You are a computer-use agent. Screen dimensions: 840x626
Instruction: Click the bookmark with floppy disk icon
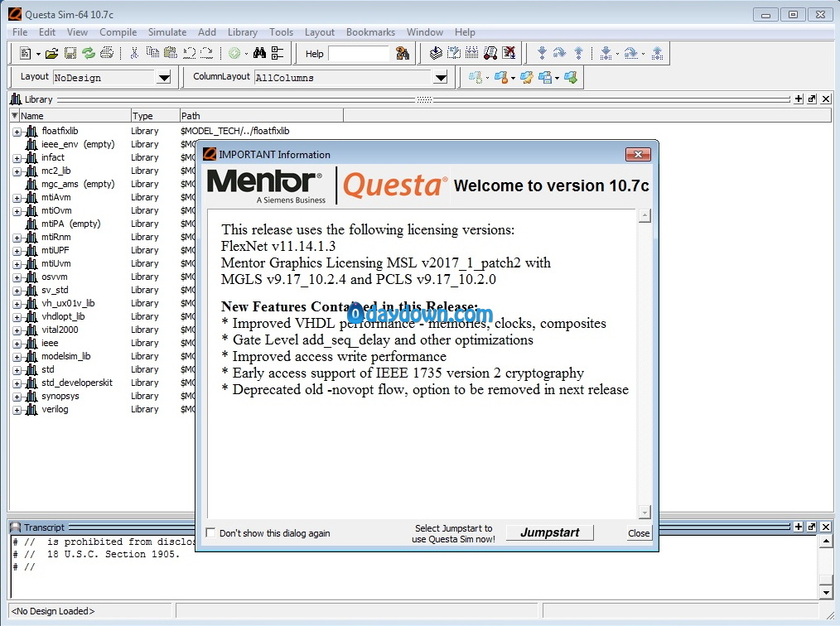pyautogui.click(x=545, y=78)
